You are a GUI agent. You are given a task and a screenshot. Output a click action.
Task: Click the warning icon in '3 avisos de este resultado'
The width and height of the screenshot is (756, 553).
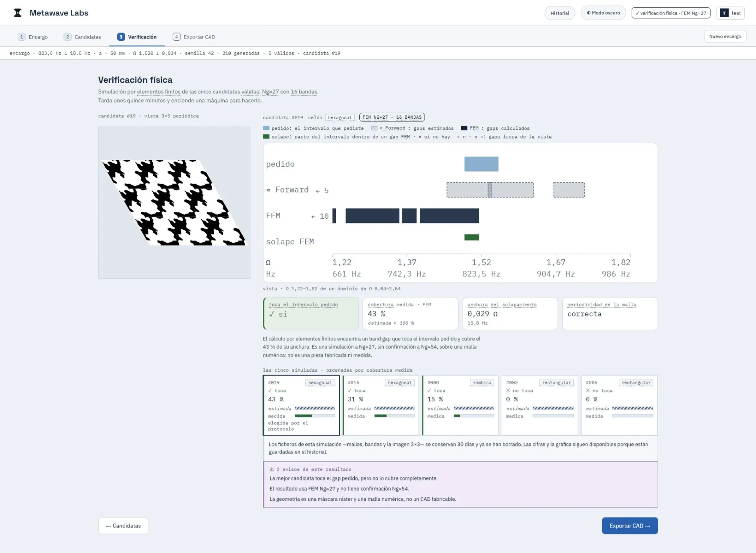[x=271, y=469]
